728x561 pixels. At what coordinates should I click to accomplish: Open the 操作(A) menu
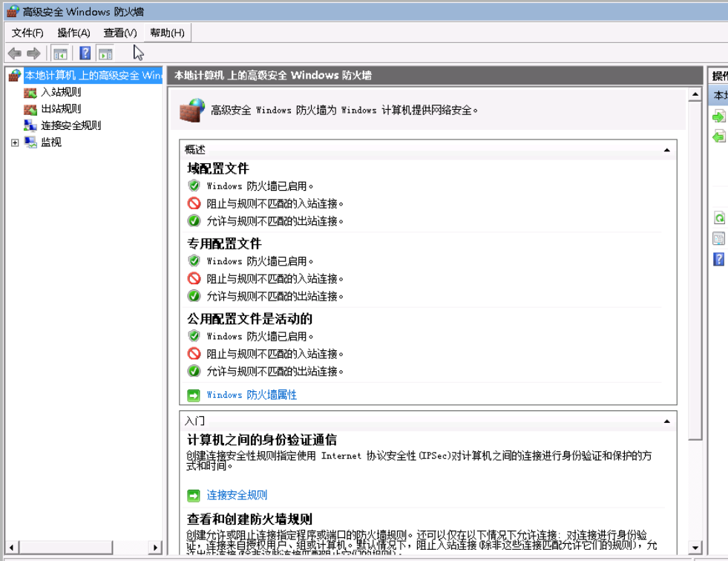pos(73,33)
